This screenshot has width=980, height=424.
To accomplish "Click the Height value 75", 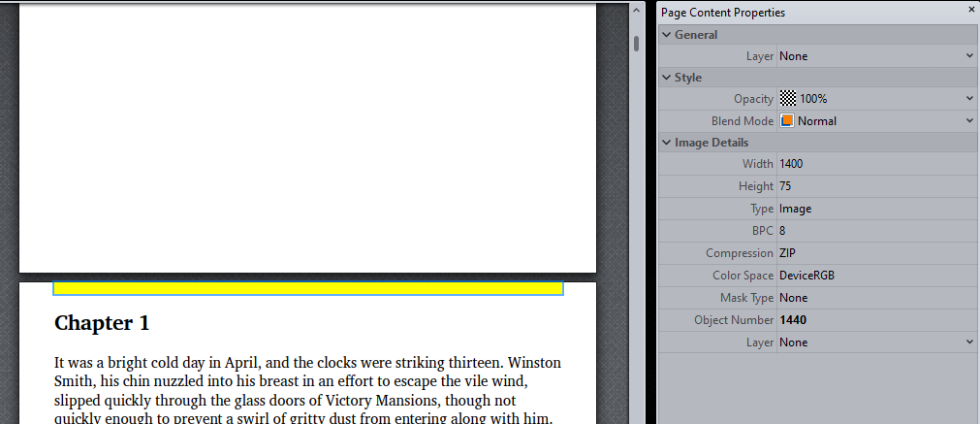I will click(786, 186).
